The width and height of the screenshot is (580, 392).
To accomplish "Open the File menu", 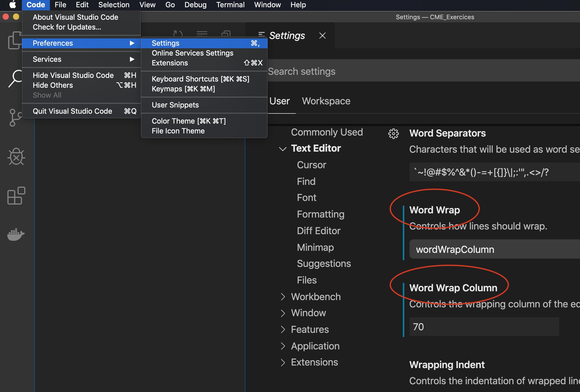I will pos(60,5).
